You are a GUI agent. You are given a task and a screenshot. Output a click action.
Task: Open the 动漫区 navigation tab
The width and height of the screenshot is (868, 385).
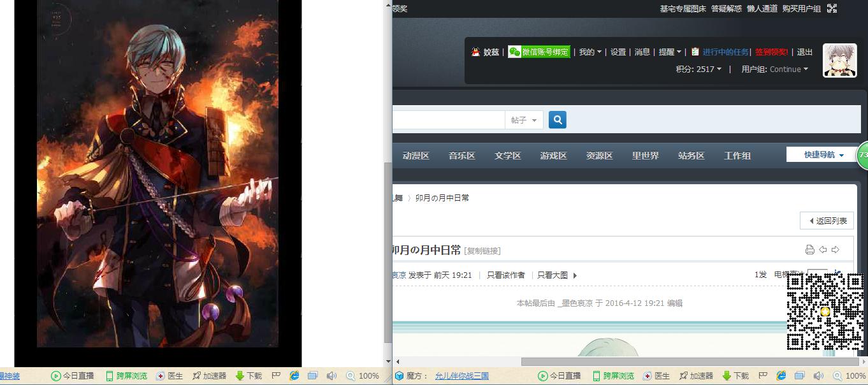(x=416, y=156)
